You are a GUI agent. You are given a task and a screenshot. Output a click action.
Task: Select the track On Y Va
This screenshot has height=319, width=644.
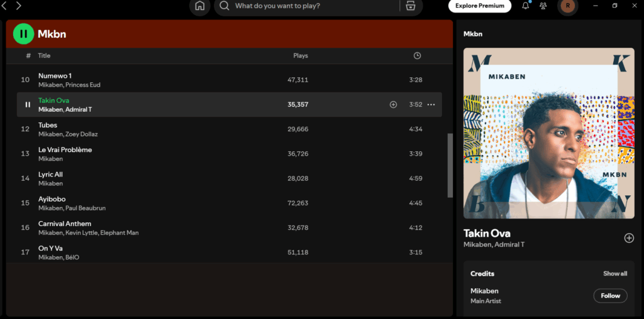point(50,248)
